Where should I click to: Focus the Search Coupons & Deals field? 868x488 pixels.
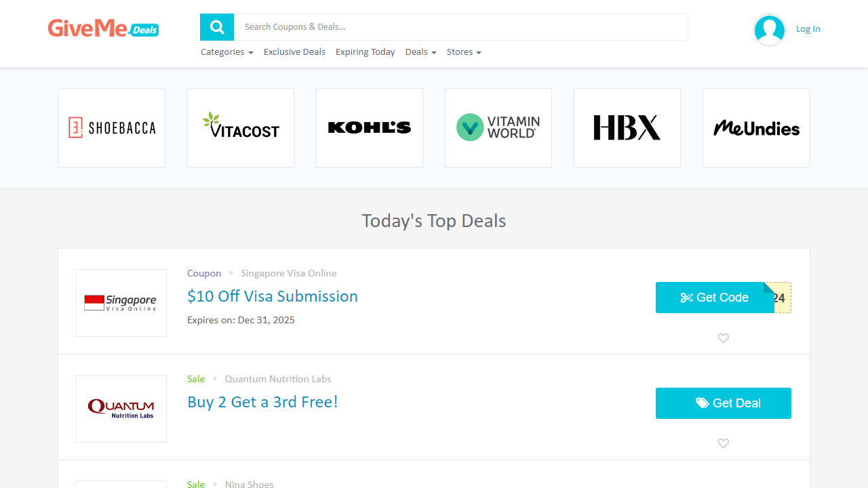(x=461, y=27)
